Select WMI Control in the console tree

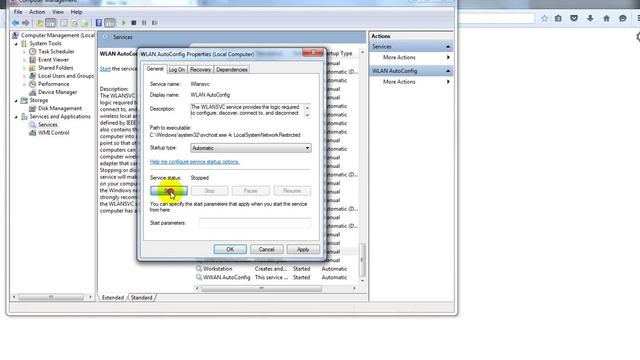point(53,133)
